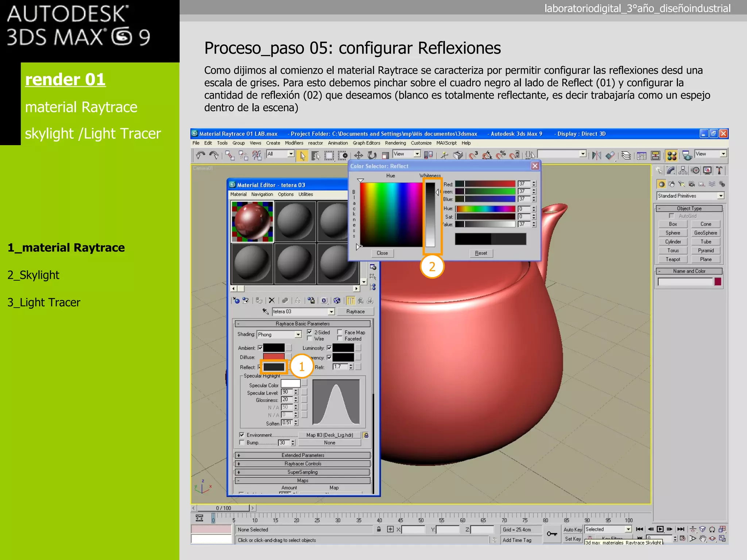Click the Red value input field

tap(524, 184)
